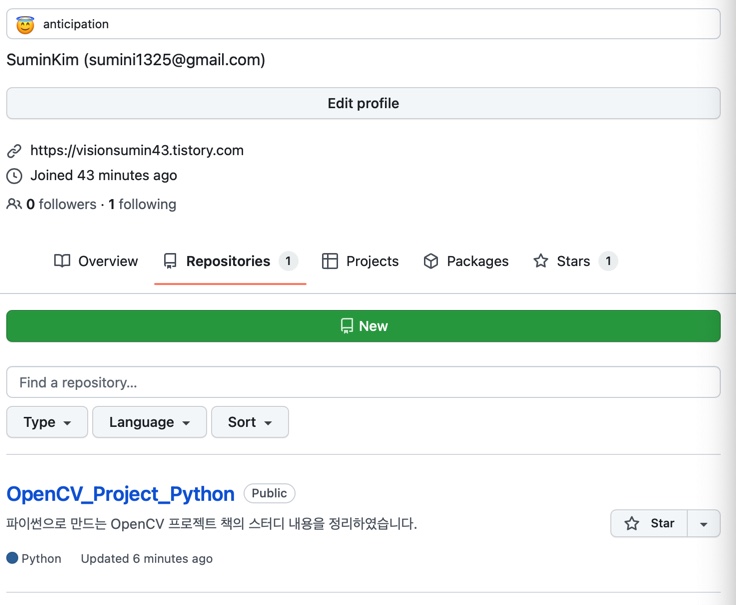Open the 0 followers list
Screen dimensions: 736x605
[x=61, y=204]
